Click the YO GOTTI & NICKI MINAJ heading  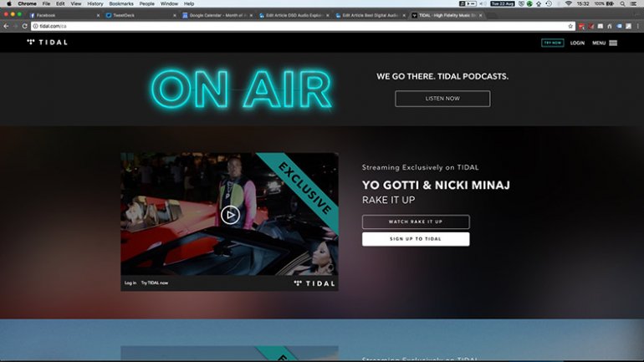coord(436,185)
